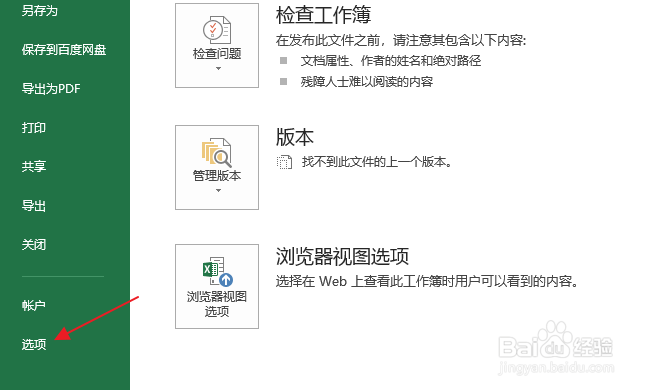The width and height of the screenshot is (650, 390).
Task: Select 保存到百度网盘 menu item
Action: 64,50
